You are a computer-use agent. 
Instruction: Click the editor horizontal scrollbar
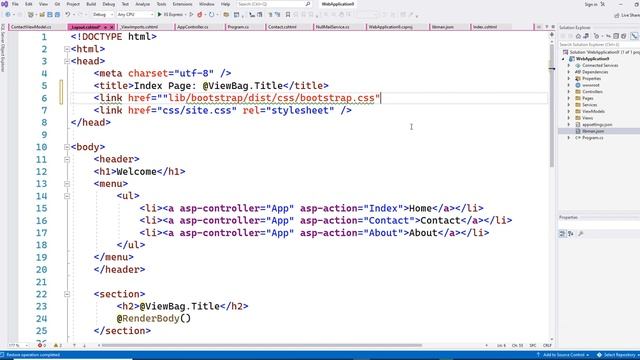(x=261, y=345)
